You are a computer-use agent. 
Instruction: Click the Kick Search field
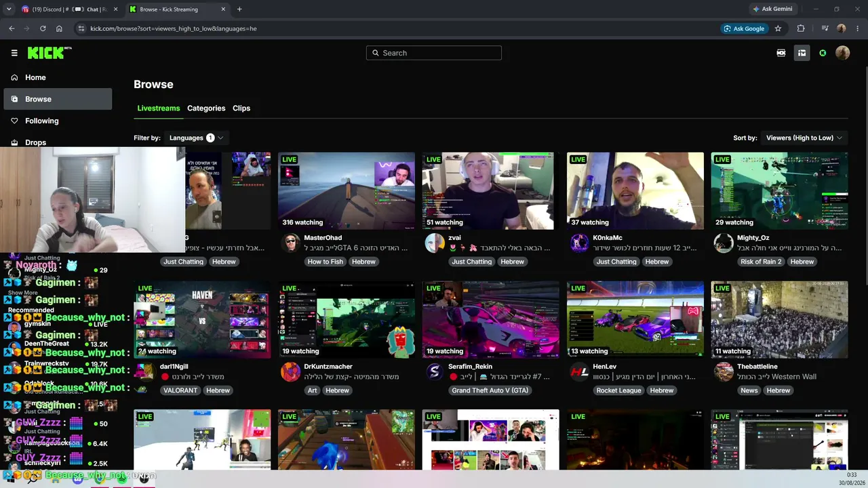pyautogui.click(x=434, y=53)
